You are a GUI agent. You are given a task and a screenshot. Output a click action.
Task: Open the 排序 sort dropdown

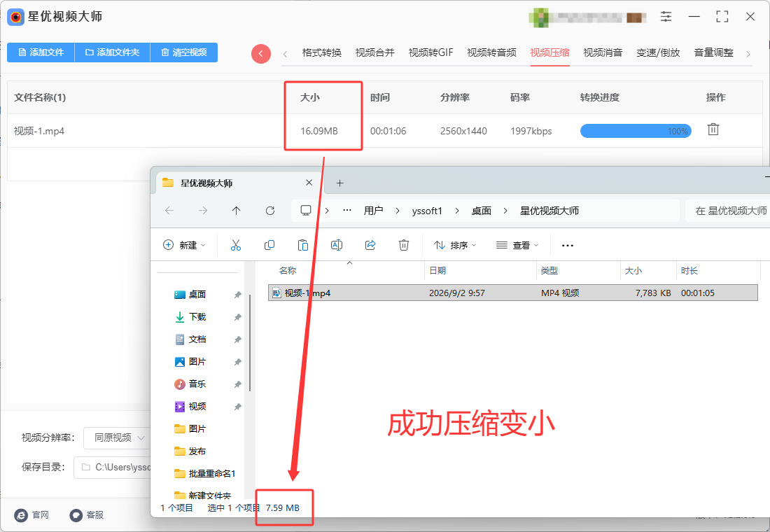455,245
